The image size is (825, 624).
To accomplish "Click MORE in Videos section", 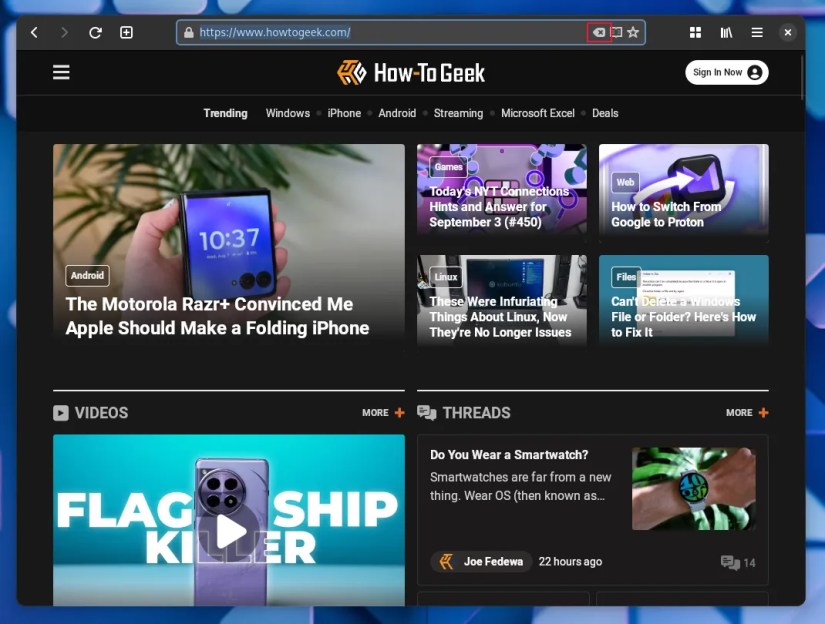I will coord(383,413).
